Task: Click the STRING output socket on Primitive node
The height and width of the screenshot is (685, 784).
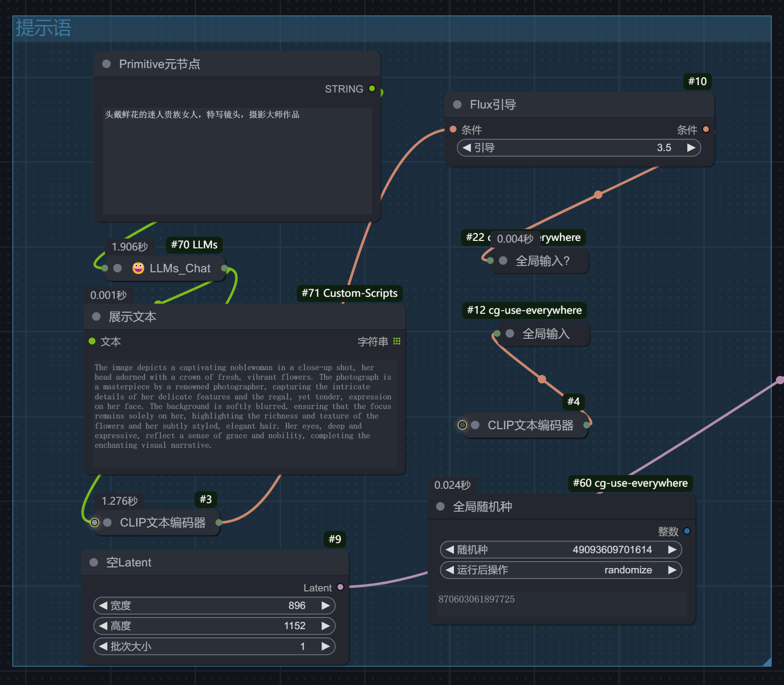Action: (x=372, y=88)
